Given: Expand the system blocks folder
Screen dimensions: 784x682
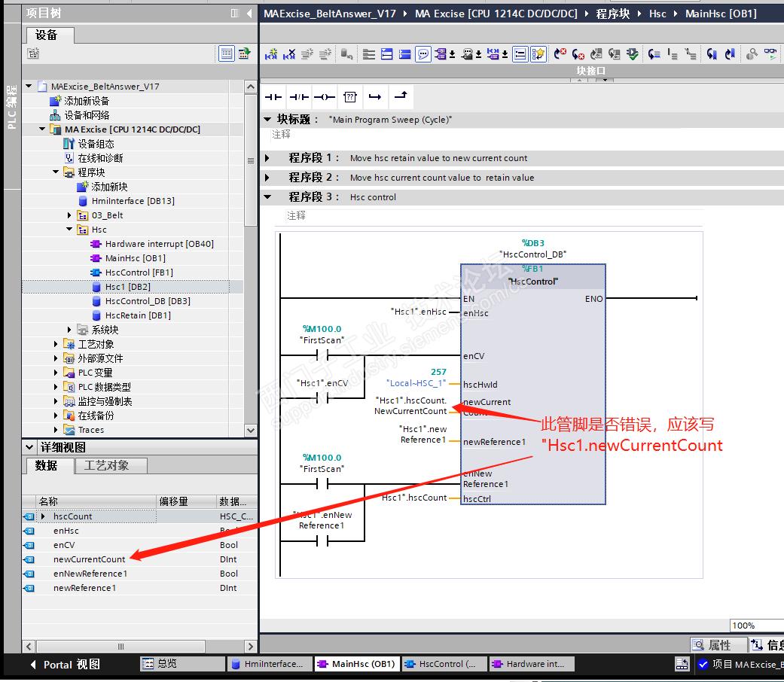Looking at the screenshot, I should click(x=69, y=330).
